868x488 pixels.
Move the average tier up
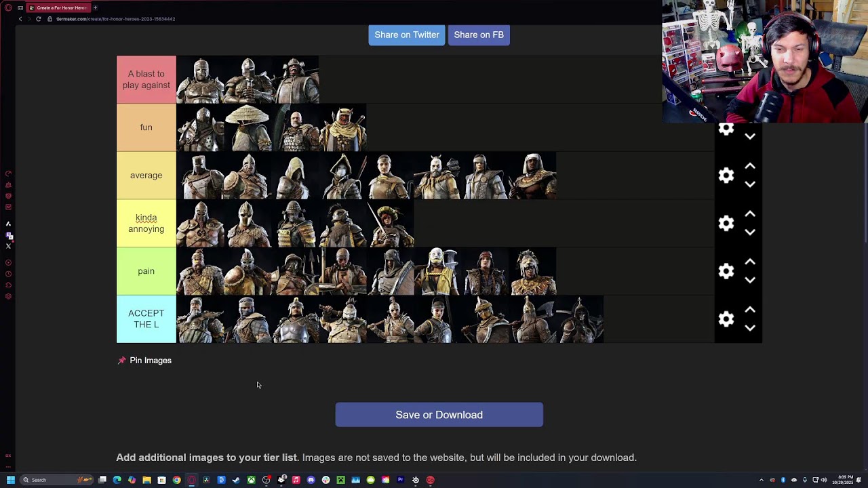(750, 166)
